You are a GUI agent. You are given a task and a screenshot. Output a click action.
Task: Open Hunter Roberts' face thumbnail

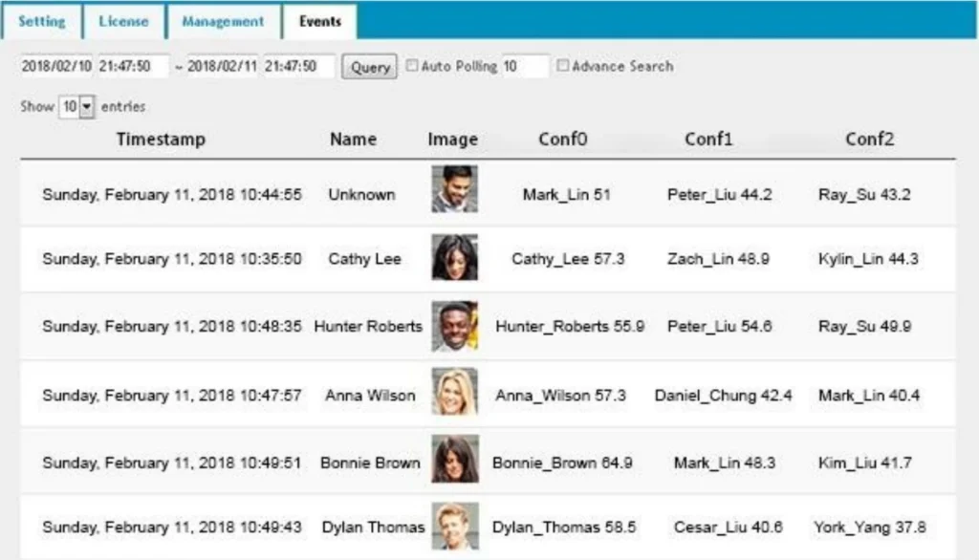click(454, 326)
